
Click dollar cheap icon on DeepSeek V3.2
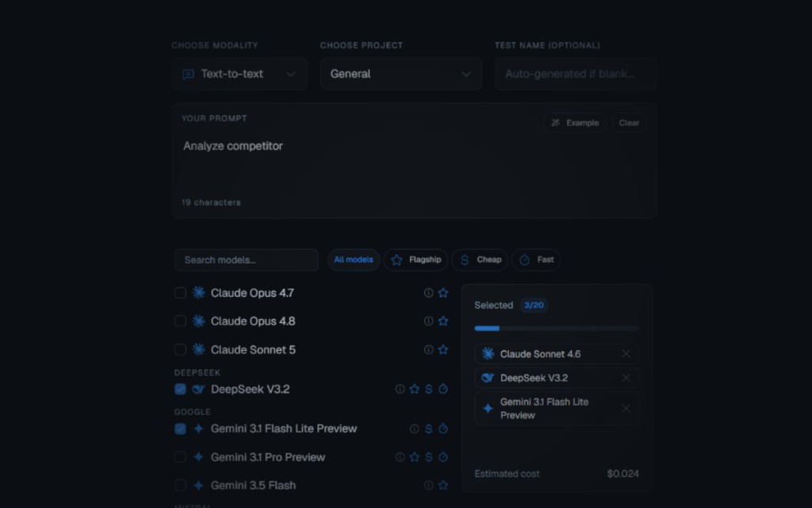point(429,389)
